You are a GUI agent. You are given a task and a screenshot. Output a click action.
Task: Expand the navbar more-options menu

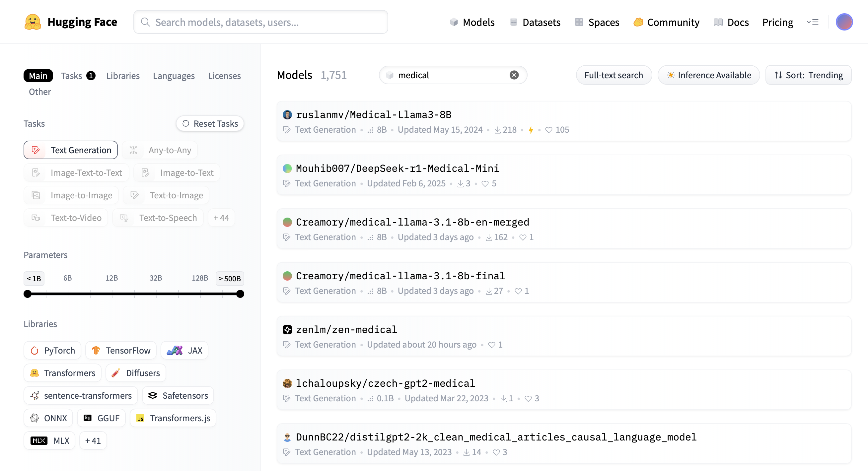[812, 22]
